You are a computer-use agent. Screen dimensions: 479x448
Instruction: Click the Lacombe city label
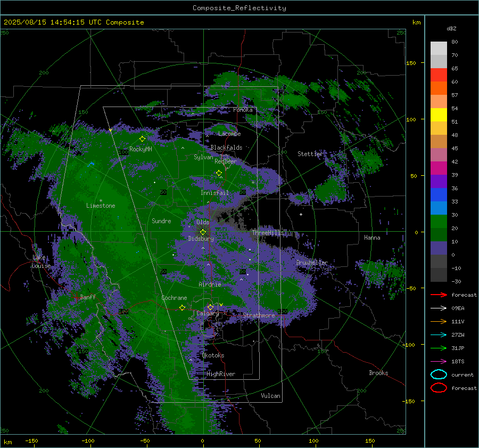coord(229,134)
